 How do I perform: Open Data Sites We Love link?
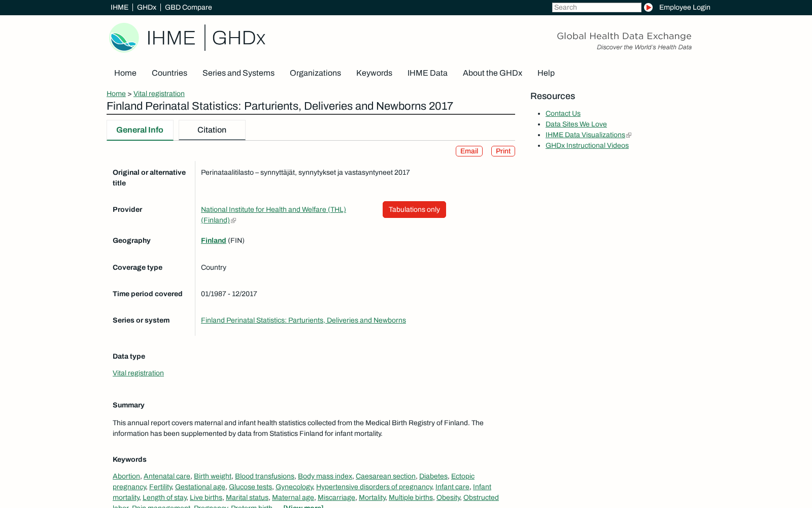576,124
